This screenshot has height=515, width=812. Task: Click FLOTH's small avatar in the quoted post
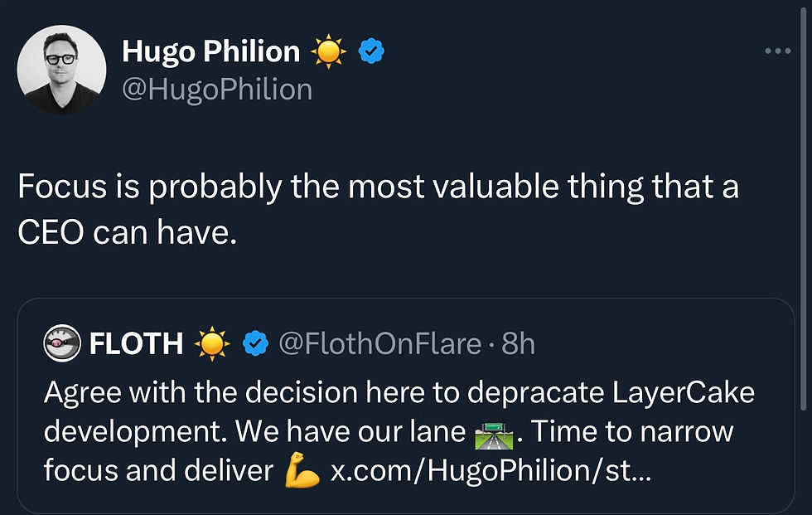click(x=62, y=343)
